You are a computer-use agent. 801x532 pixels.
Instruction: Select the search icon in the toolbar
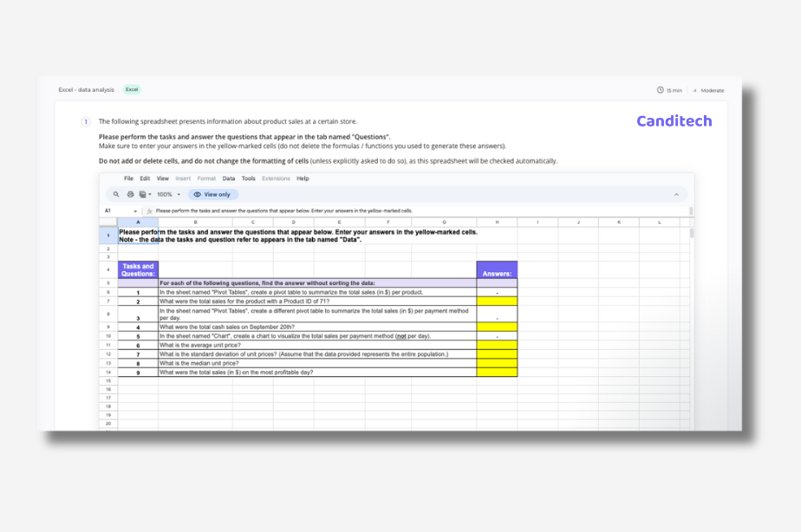click(116, 193)
